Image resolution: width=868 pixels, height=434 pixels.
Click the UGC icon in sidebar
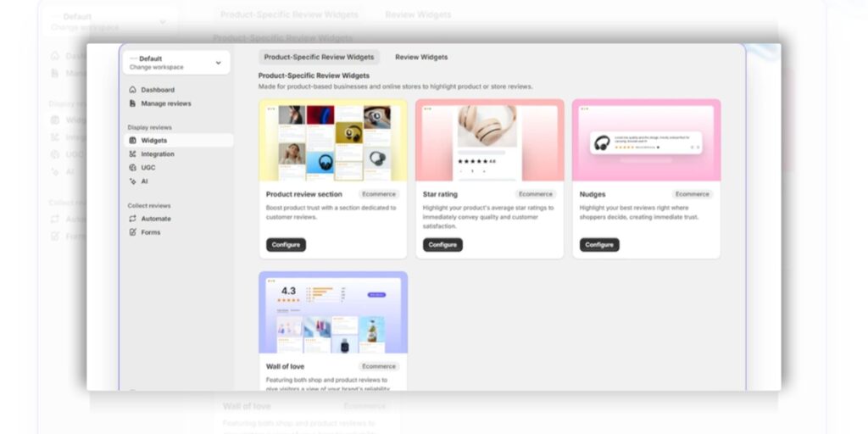(x=132, y=168)
